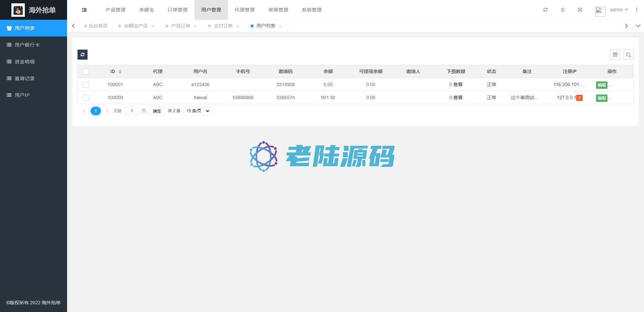Expand the admin account dropdown
The height and width of the screenshot is (312, 644).
619,10
